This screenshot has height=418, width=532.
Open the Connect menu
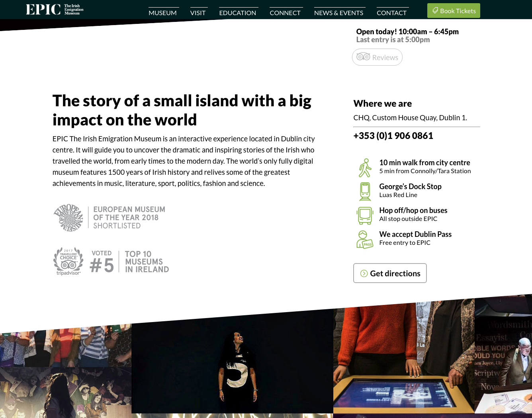(x=285, y=13)
